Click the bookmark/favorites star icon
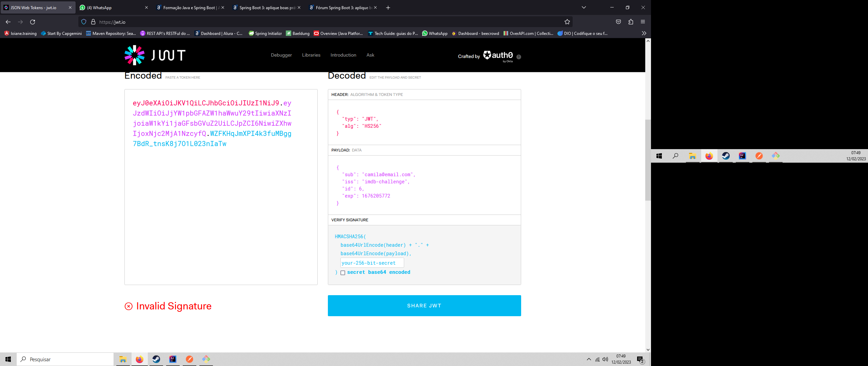The height and width of the screenshot is (366, 868). pos(567,22)
